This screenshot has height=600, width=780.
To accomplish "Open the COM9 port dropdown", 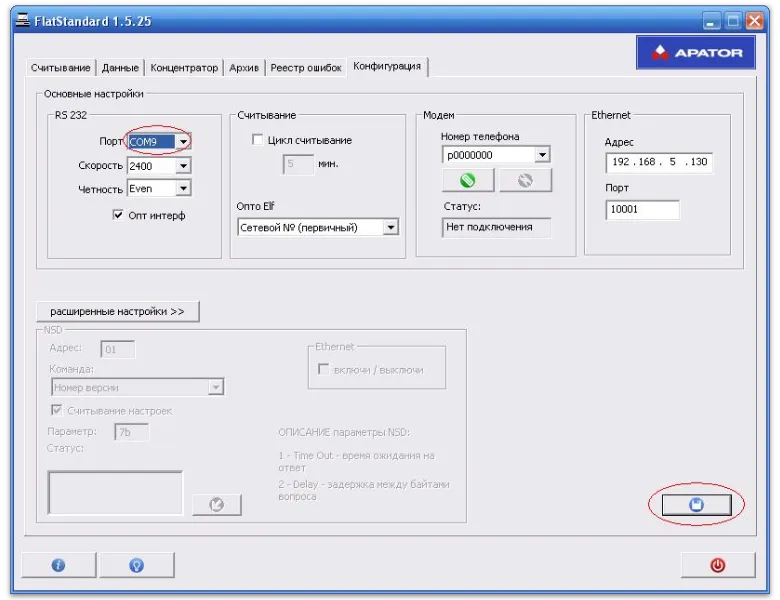I will click(183, 142).
